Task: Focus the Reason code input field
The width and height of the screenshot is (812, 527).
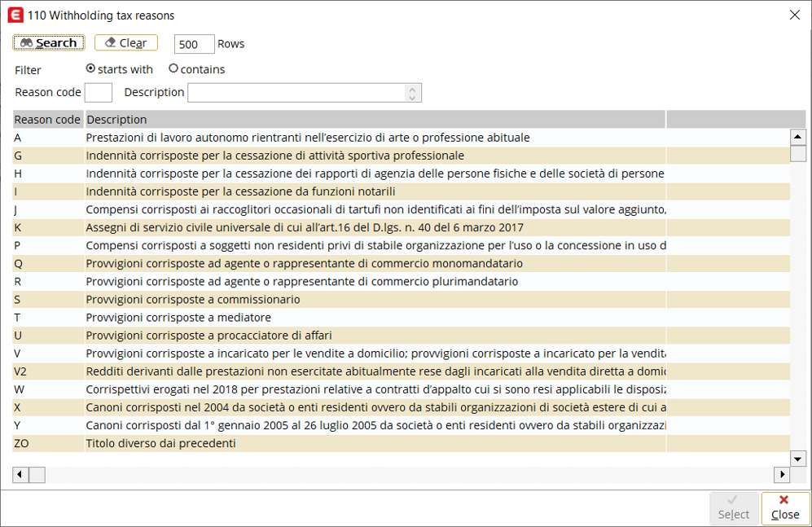Action: [x=99, y=93]
